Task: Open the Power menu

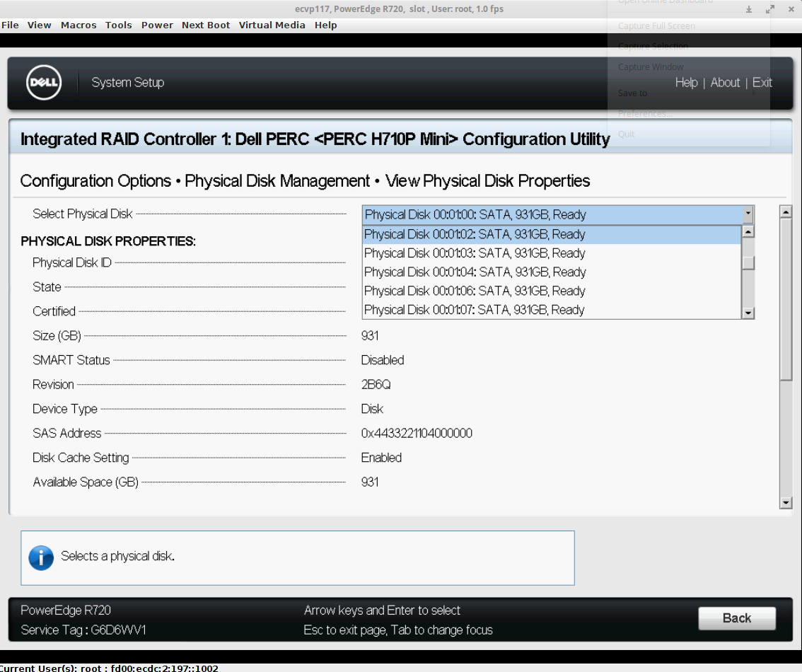Action: click(x=157, y=25)
